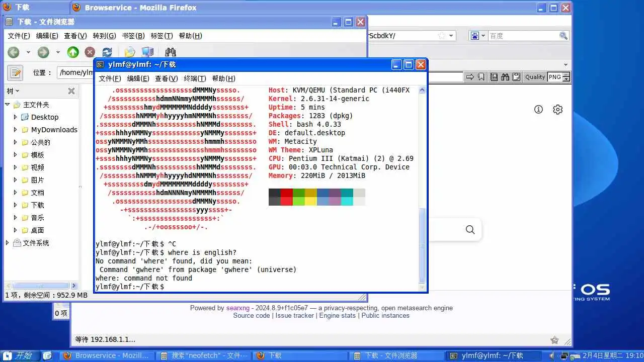Screen dimensions: 644x362
Task: Go forward in file browser
Action: [x=43, y=52]
